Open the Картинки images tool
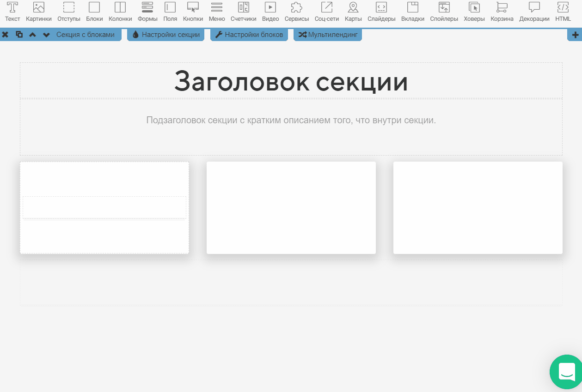This screenshot has height=392, width=582. tap(39, 12)
